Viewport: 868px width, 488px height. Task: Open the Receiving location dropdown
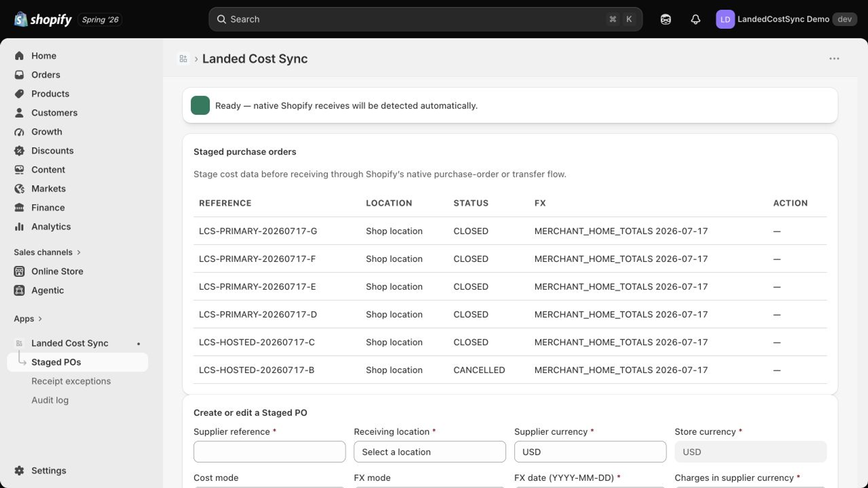point(430,452)
